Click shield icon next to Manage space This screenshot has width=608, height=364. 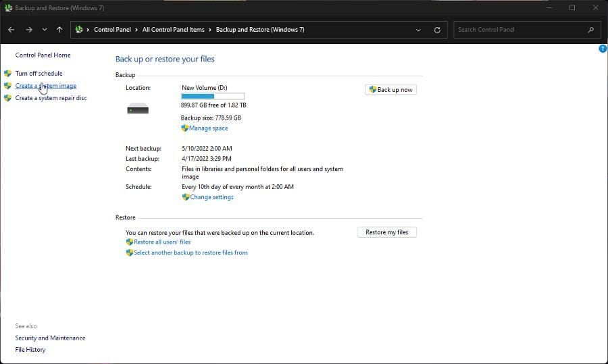click(184, 128)
